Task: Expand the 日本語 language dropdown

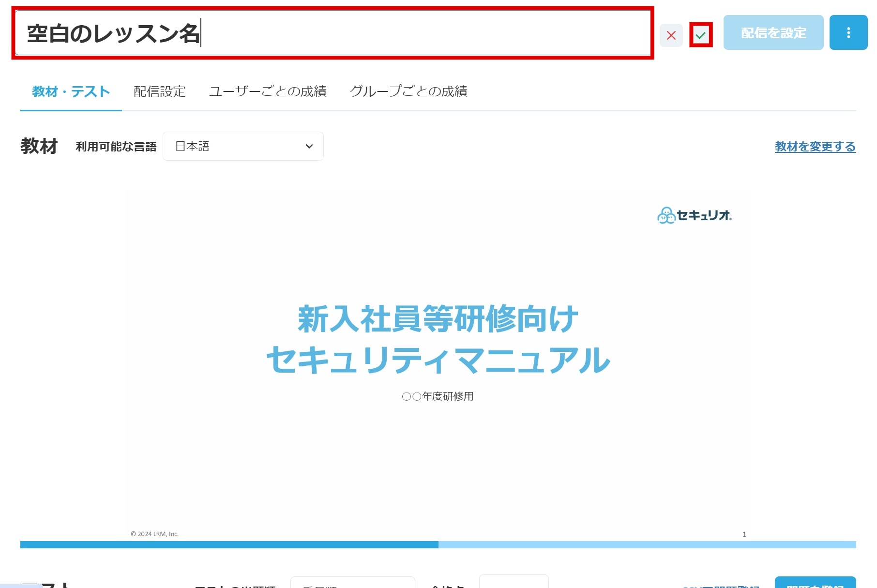Action: [x=243, y=146]
